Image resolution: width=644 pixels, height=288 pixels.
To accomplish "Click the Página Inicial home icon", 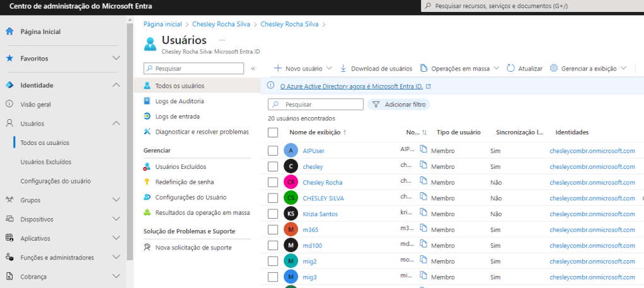I will coord(9,32).
